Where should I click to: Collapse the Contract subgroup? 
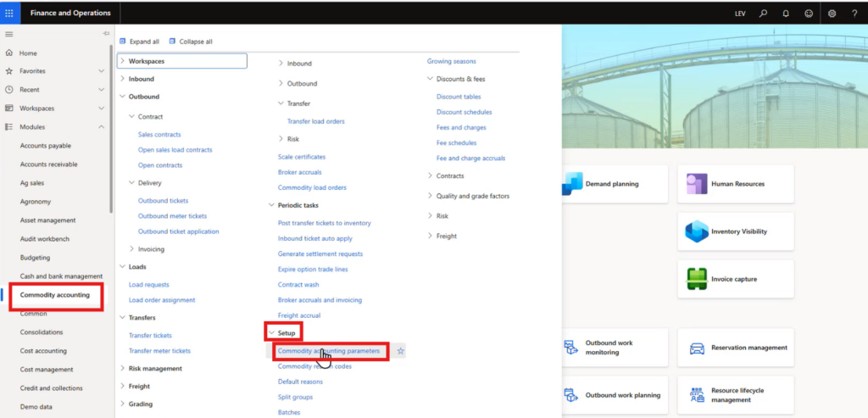131,117
